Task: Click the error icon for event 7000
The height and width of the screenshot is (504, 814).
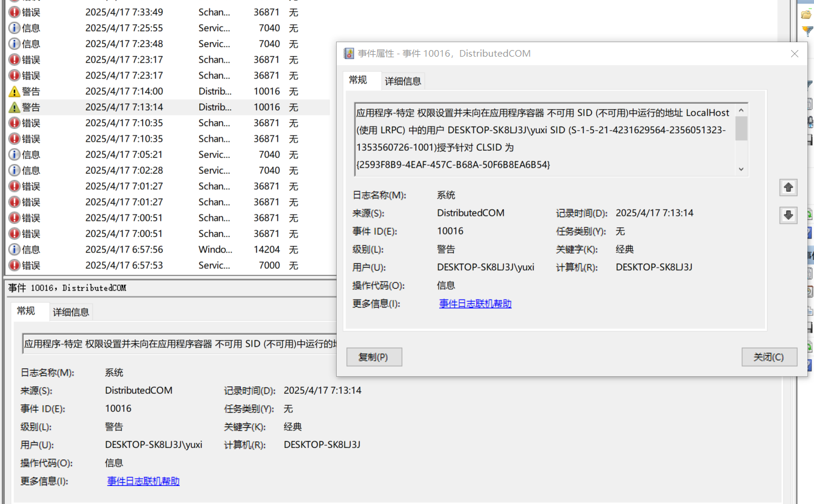Action: coord(14,265)
